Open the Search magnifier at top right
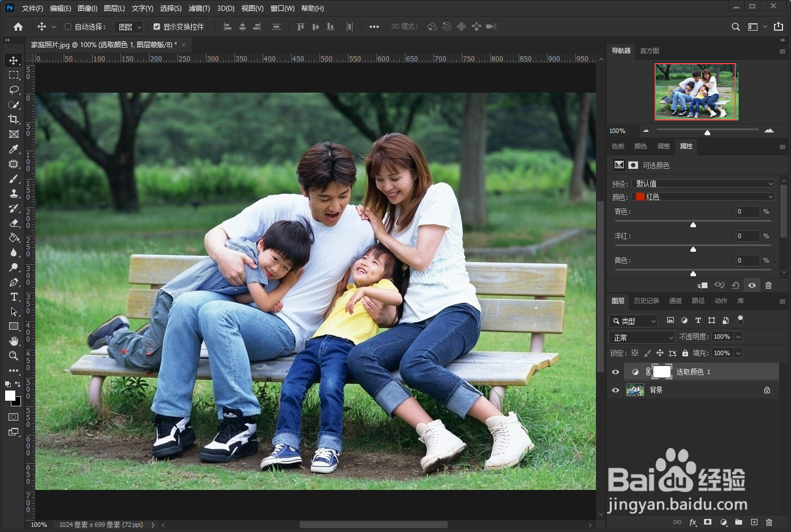Viewport: 791px width, 532px height. point(735,27)
